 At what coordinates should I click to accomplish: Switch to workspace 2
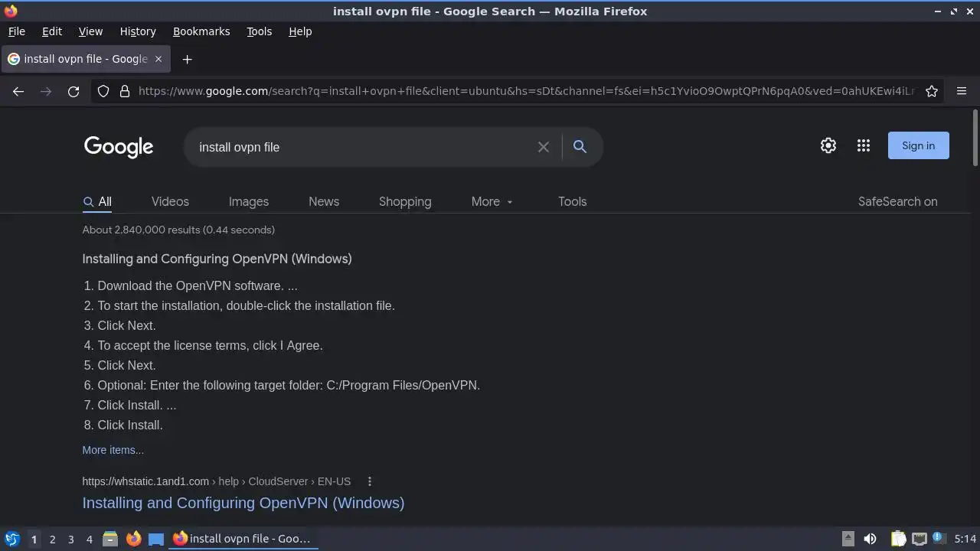[x=52, y=539]
